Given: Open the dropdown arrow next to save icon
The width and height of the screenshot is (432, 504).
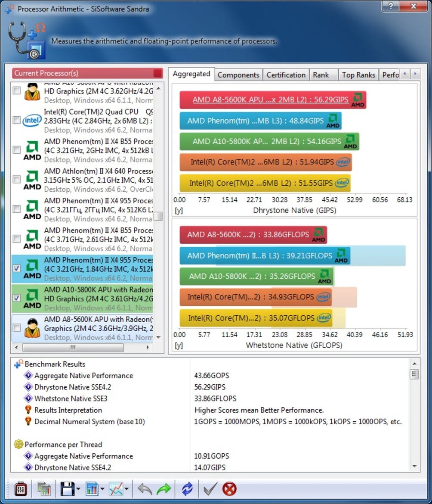Looking at the screenshot, I should coord(78,489).
